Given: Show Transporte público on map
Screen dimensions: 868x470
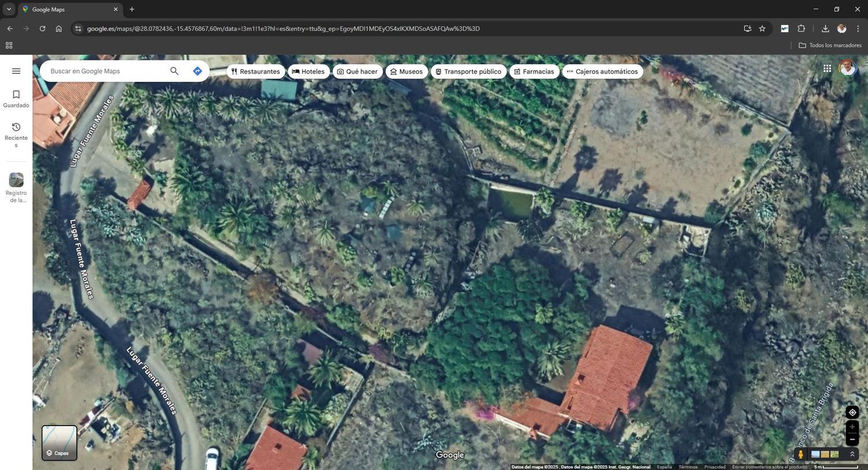Looking at the screenshot, I should tap(469, 72).
